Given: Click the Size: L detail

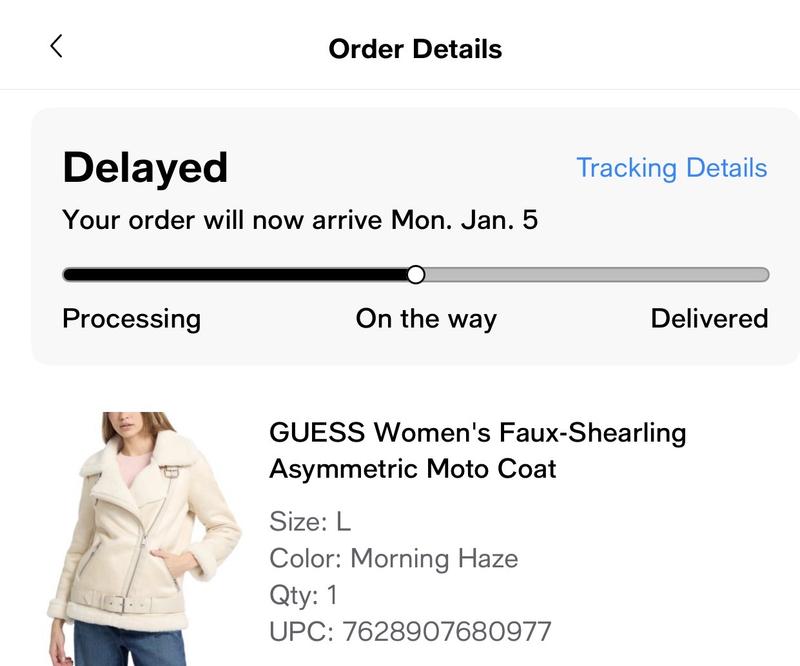Looking at the screenshot, I should 310,521.
